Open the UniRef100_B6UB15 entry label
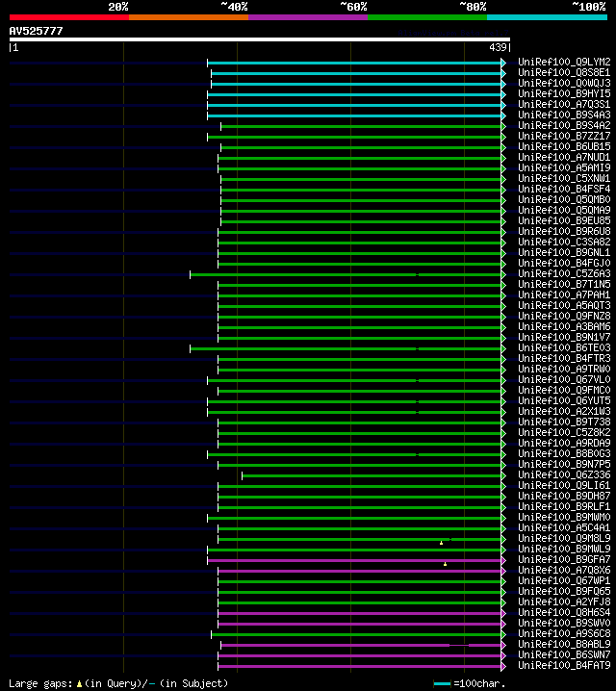Image resolution: width=616 pixels, height=691 pixels. (x=564, y=146)
